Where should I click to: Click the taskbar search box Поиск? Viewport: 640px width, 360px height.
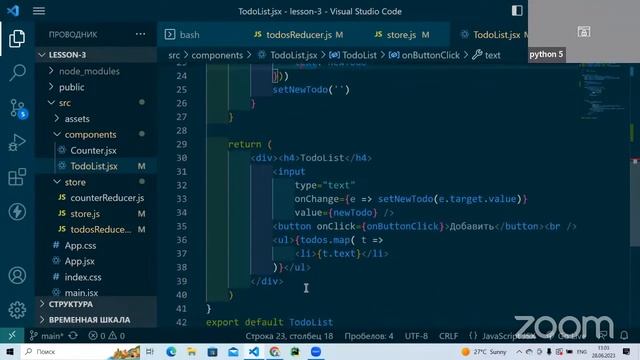(x=81, y=351)
